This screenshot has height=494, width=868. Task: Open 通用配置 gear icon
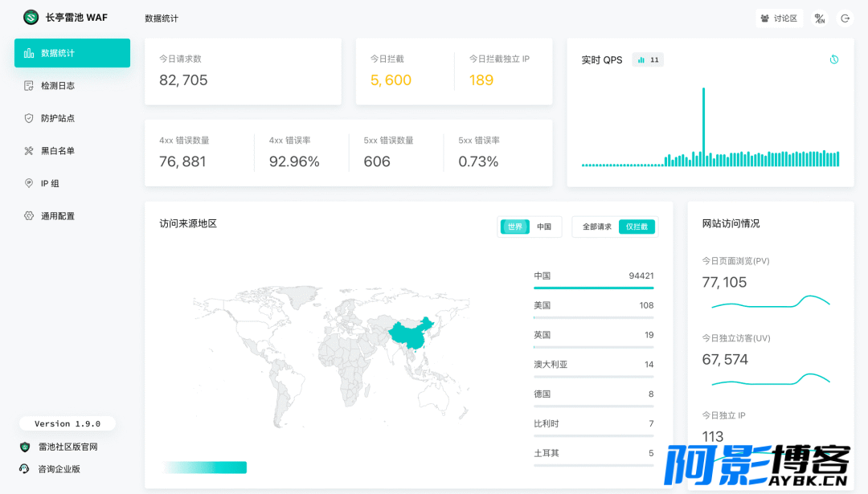click(x=29, y=216)
